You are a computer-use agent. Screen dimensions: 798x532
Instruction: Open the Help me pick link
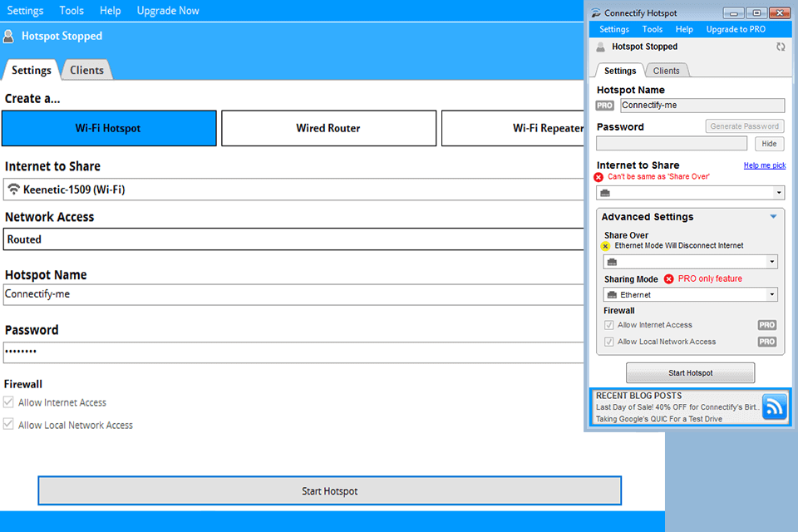765,165
